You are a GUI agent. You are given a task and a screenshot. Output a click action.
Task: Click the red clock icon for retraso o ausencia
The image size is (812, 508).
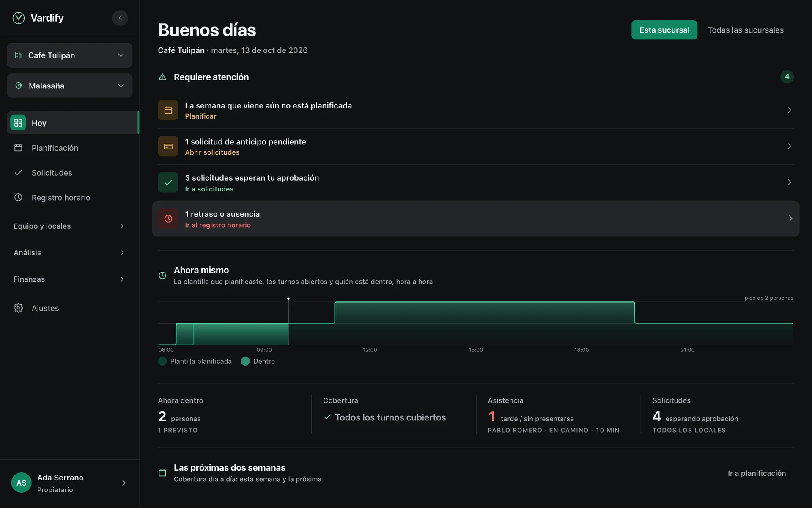click(168, 218)
